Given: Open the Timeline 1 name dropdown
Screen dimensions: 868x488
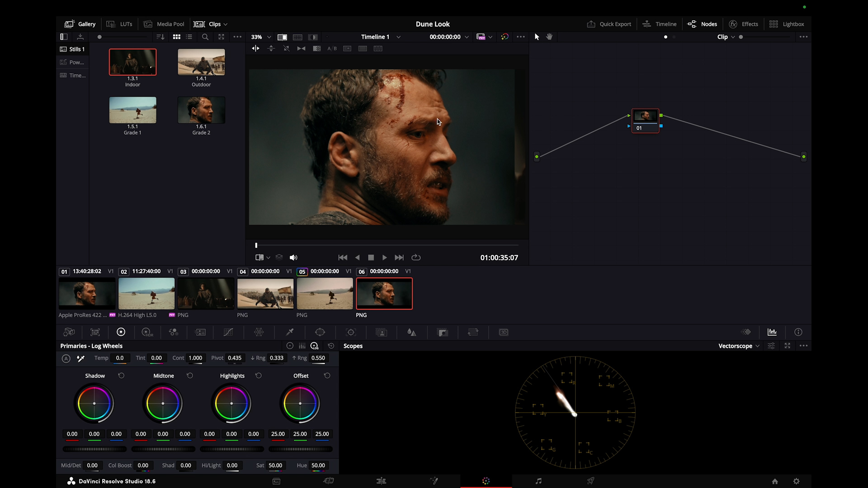Looking at the screenshot, I should (x=381, y=37).
